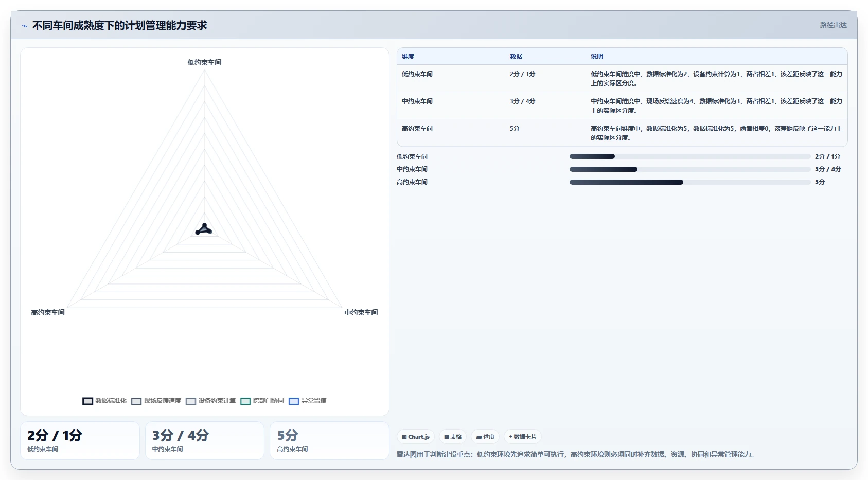Select the 低约束车间 table row
The height and width of the screenshot is (480, 868).
[x=622, y=78]
